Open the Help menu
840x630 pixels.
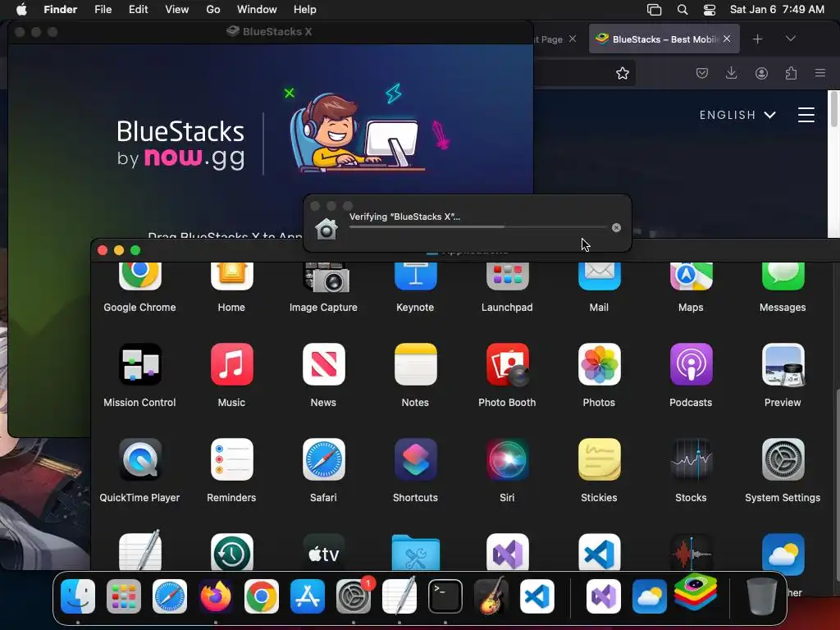coord(305,10)
